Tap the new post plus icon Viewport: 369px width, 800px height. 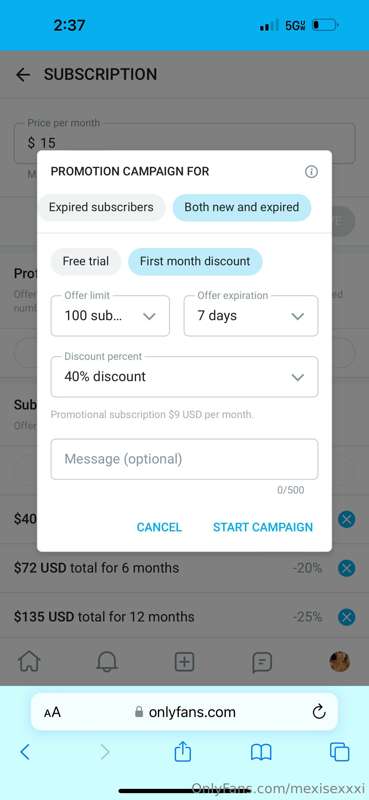(184, 662)
